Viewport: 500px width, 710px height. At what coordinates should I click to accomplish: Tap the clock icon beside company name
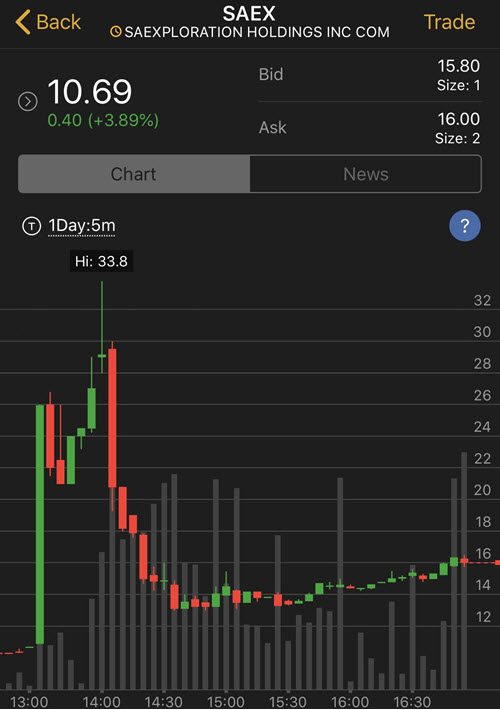coord(115,32)
